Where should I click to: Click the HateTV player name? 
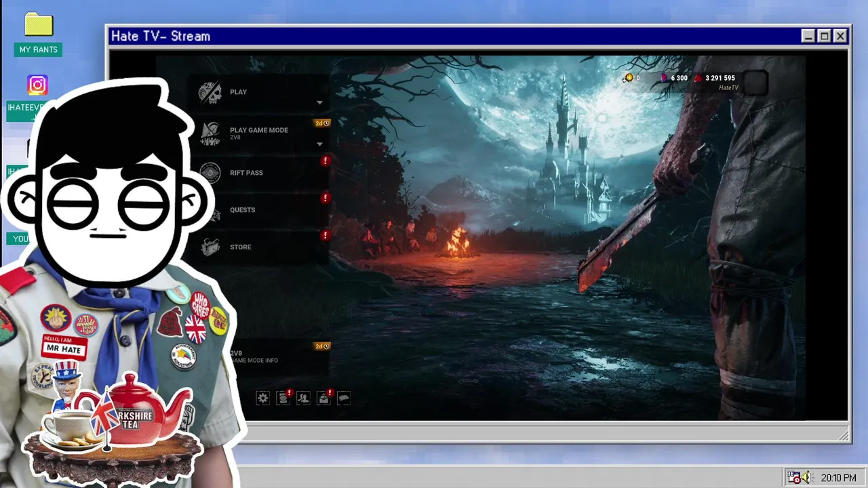point(728,88)
